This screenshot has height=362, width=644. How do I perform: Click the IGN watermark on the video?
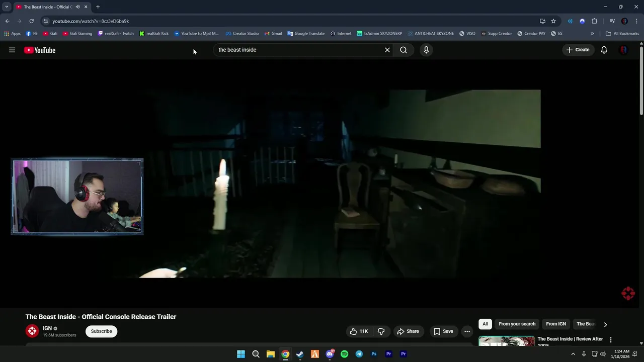click(628, 294)
